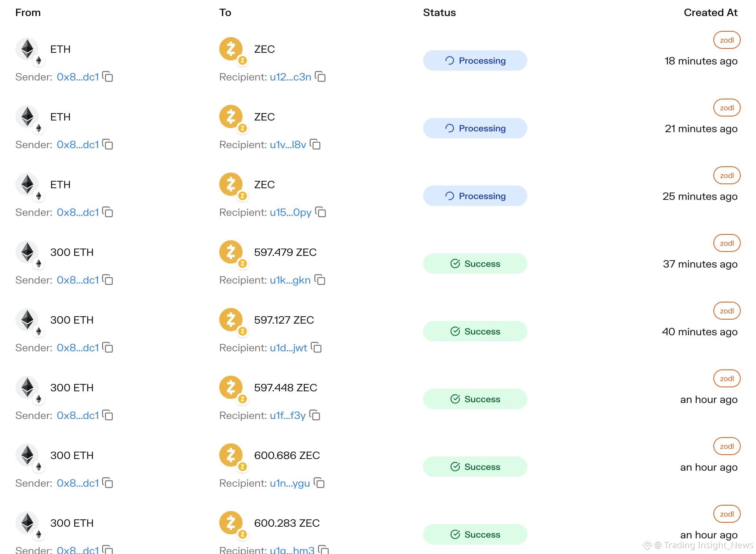
Task: Click the Created At column header
Action: [x=710, y=12]
